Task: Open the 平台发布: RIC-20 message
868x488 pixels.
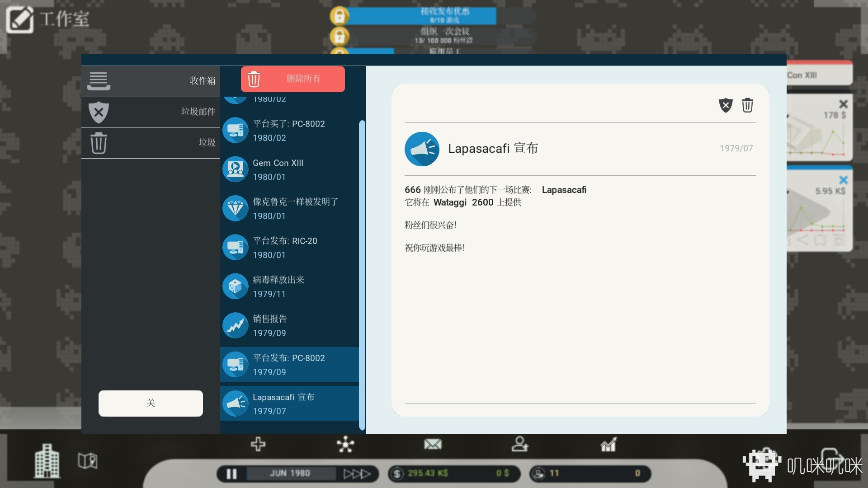Action: pos(289,248)
